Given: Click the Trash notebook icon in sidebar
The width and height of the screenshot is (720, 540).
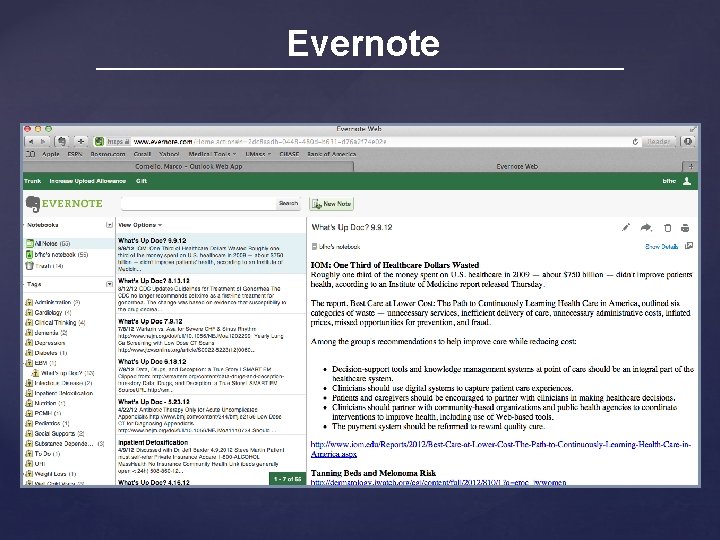Looking at the screenshot, I should (x=29, y=265).
